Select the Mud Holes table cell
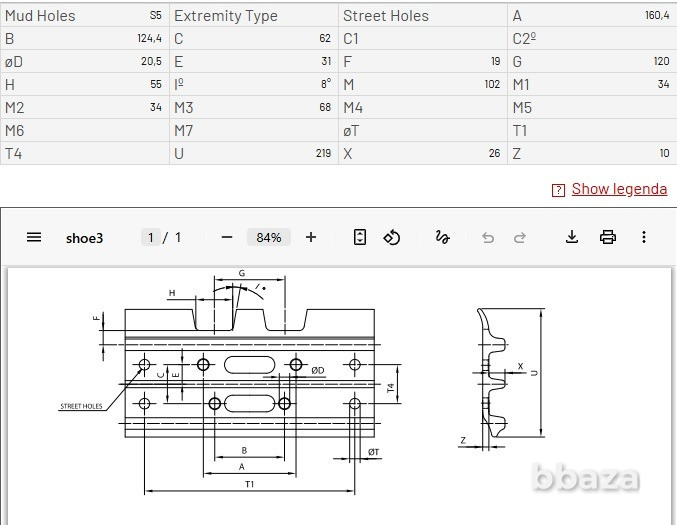 click(x=85, y=16)
